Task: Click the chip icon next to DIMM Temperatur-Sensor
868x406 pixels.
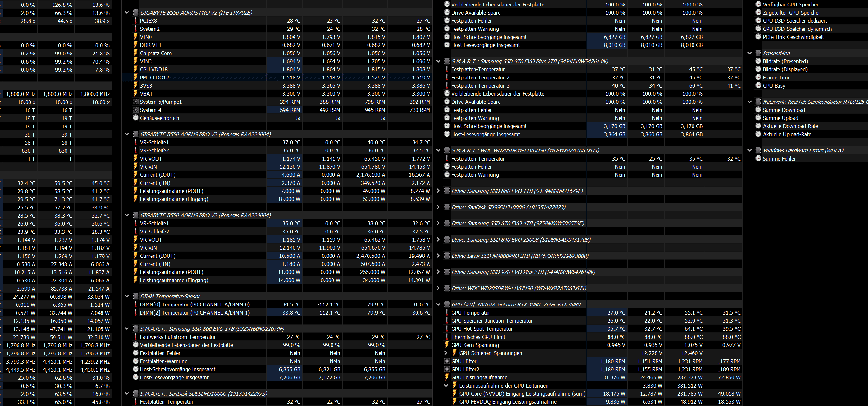Action: [136, 296]
